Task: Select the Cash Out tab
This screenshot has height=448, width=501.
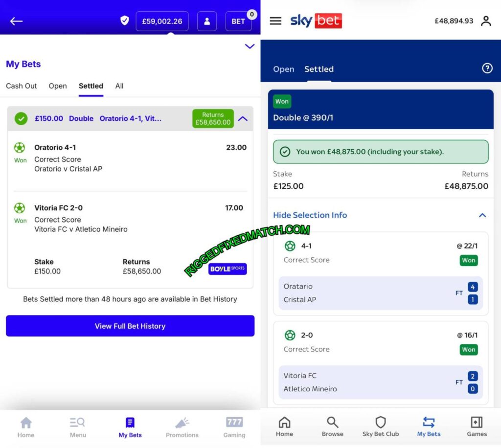Action: click(21, 86)
